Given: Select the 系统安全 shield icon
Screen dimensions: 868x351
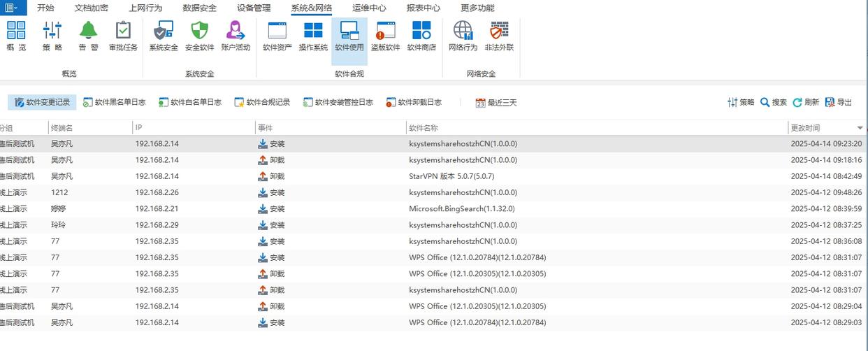Looking at the screenshot, I should point(164,36).
